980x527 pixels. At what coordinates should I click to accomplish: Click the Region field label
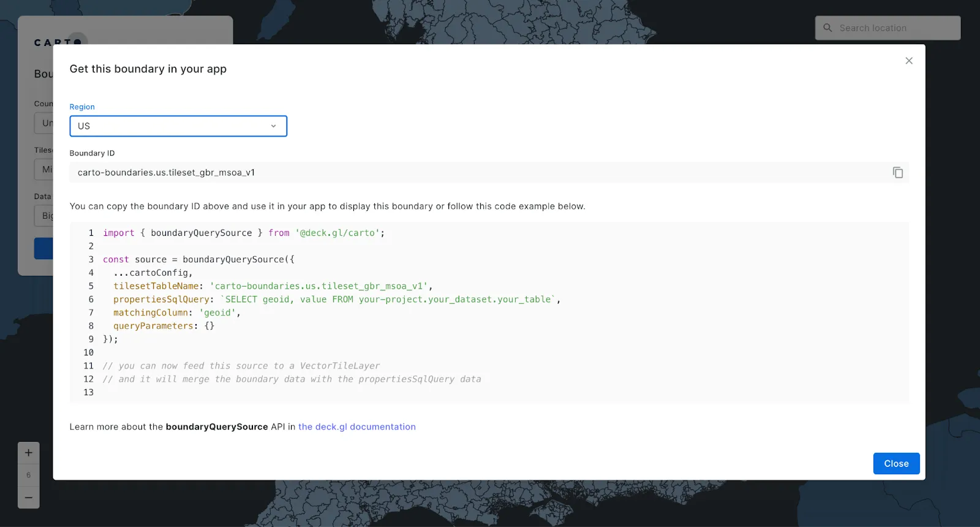click(x=82, y=107)
